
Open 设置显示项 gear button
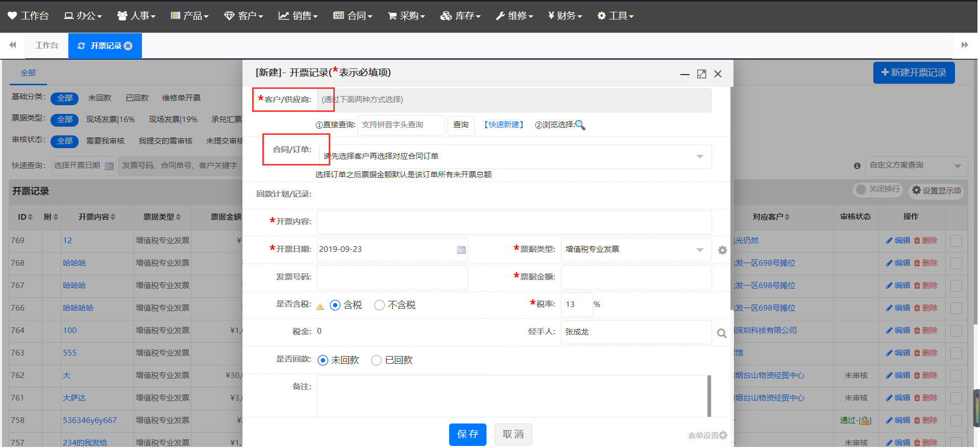(937, 191)
